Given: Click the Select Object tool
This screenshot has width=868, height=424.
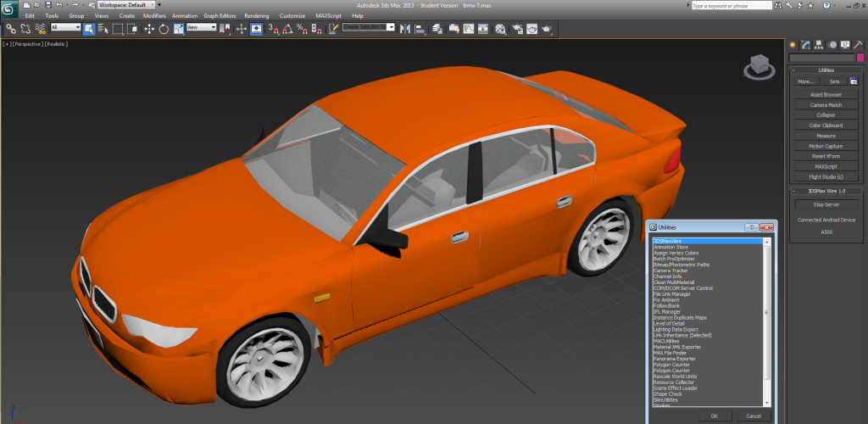Looking at the screenshot, I should [88, 28].
